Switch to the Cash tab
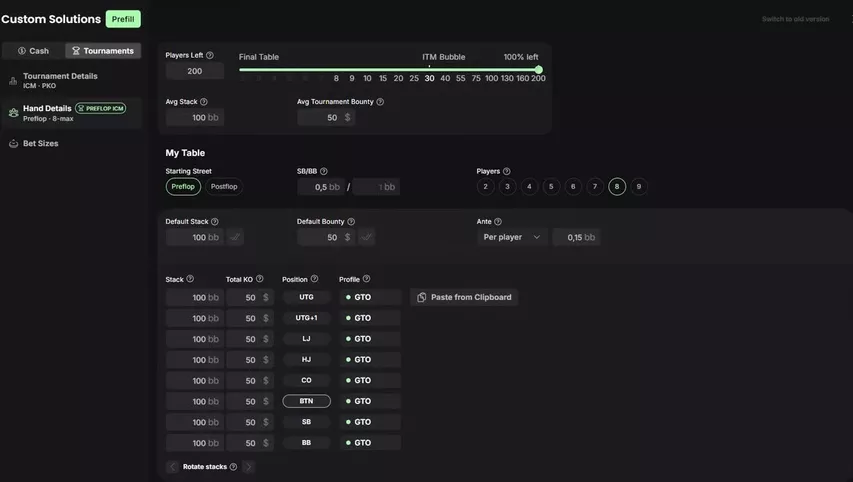The image size is (853, 482). 33,51
